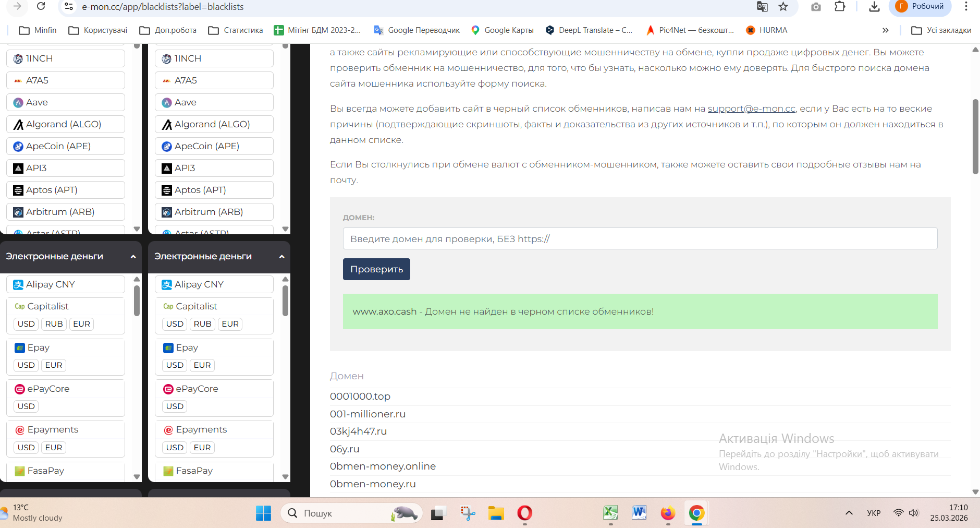Open Мітінг БДМ 2023 bookmark
Image resolution: width=980 pixels, height=528 pixels.
pos(317,30)
